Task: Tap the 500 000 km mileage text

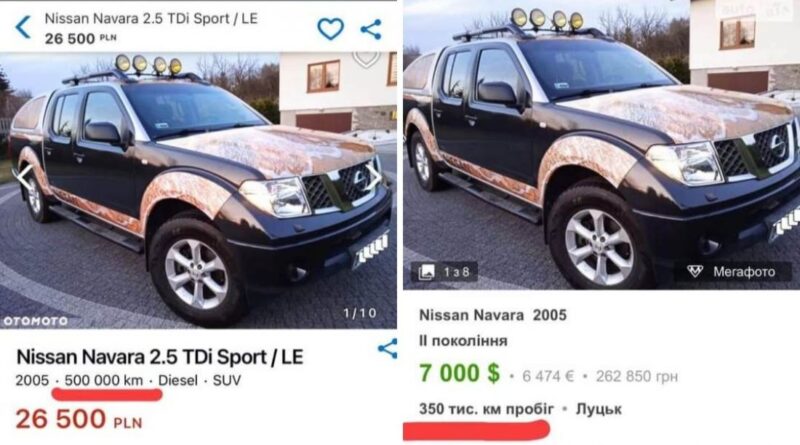Action: [x=104, y=380]
